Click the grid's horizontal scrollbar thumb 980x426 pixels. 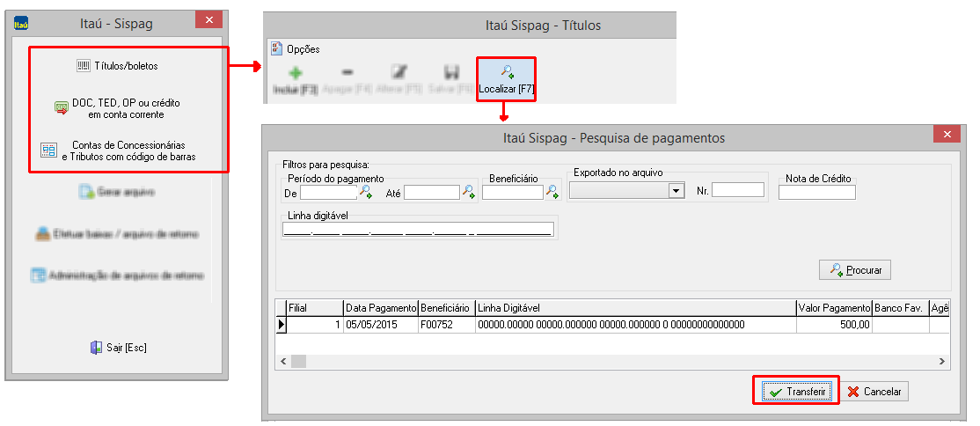tap(298, 362)
